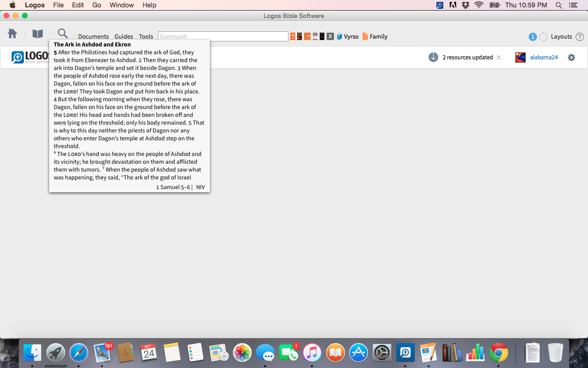Click the blue sync notification badge

(x=532, y=37)
